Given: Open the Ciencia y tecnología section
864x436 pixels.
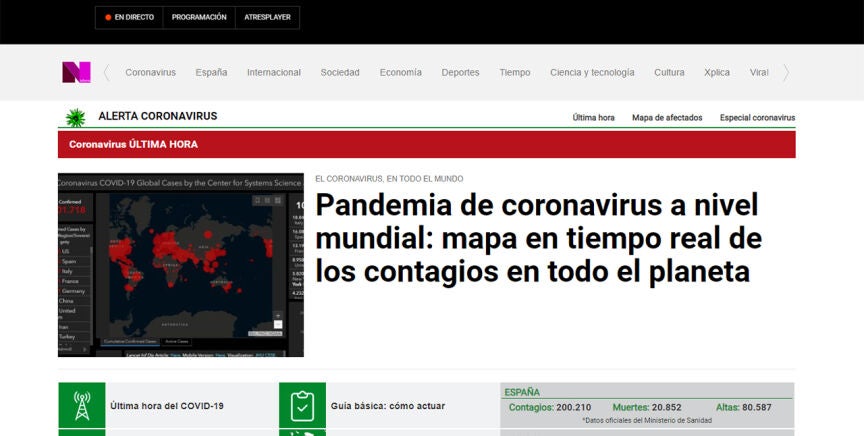Looking at the screenshot, I should pyautogui.click(x=592, y=72).
